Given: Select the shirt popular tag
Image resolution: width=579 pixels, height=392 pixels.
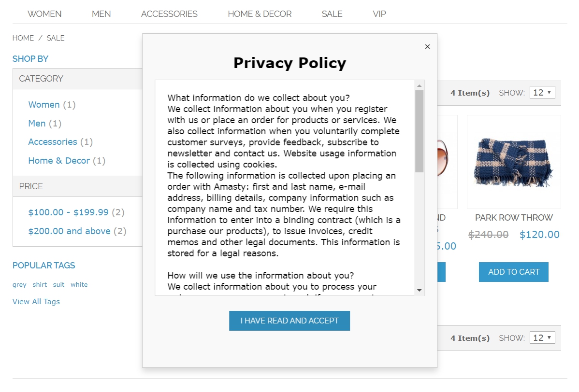Looking at the screenshot, I should [40, 285].
